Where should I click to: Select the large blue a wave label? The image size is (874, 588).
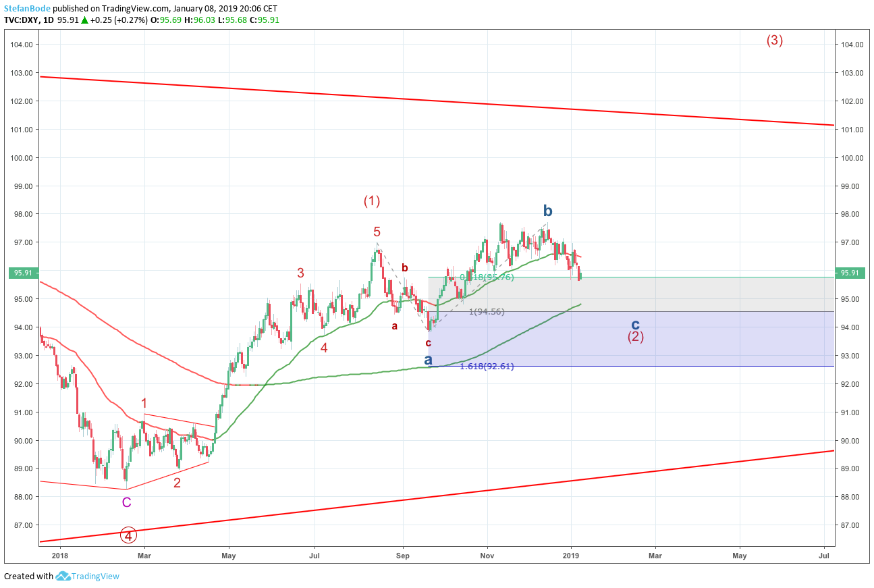pos(428,360)
